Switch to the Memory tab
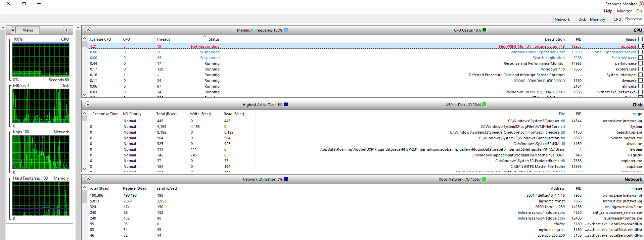Screen dimensions: 644x240 pos(597,19)
